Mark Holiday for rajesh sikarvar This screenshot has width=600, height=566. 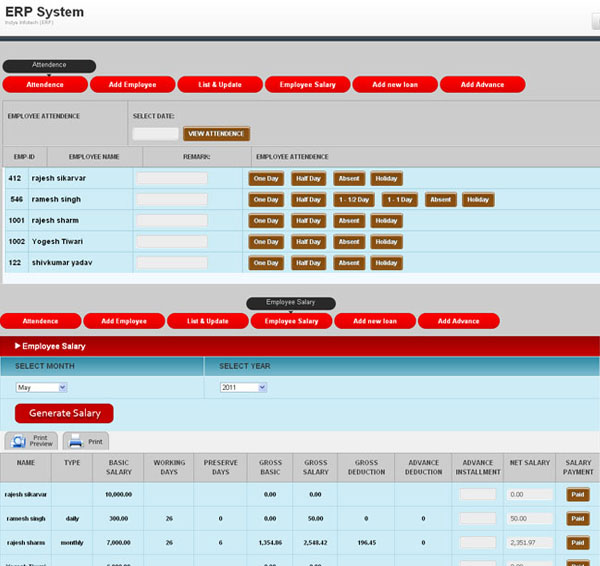tap(386, 179)
